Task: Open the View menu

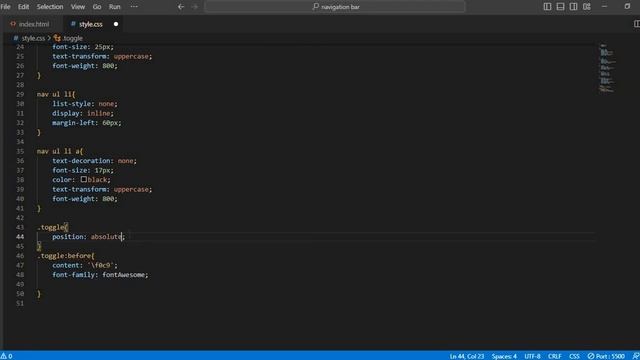Action: click(78, 7)
